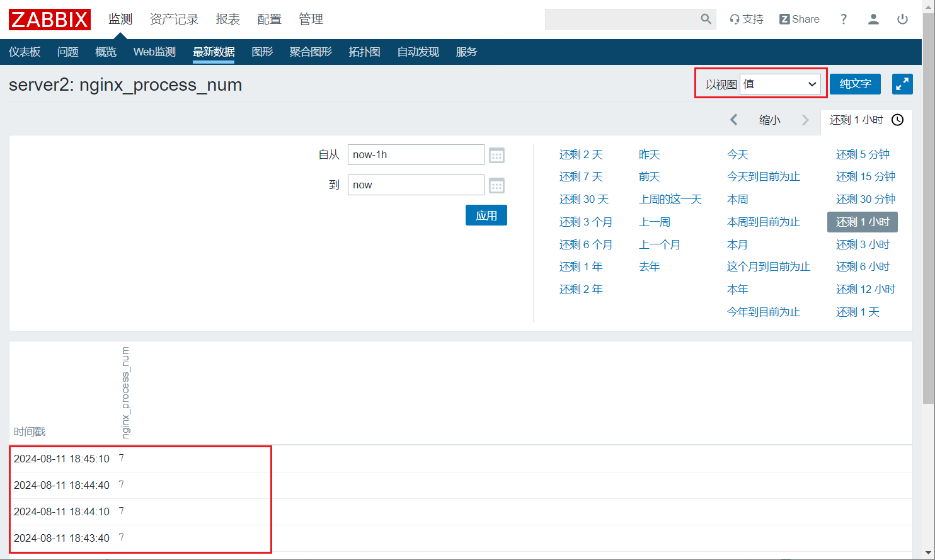Go to previous time period arrow
This screenshot has width=935, height=560.
click(733, 120)
